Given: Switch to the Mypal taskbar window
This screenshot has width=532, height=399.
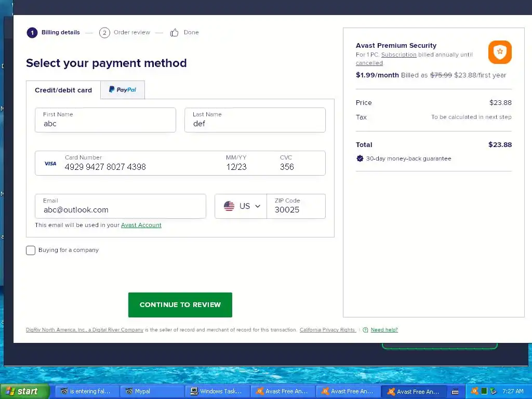Looking at the screenshot, I should [152, 391].
